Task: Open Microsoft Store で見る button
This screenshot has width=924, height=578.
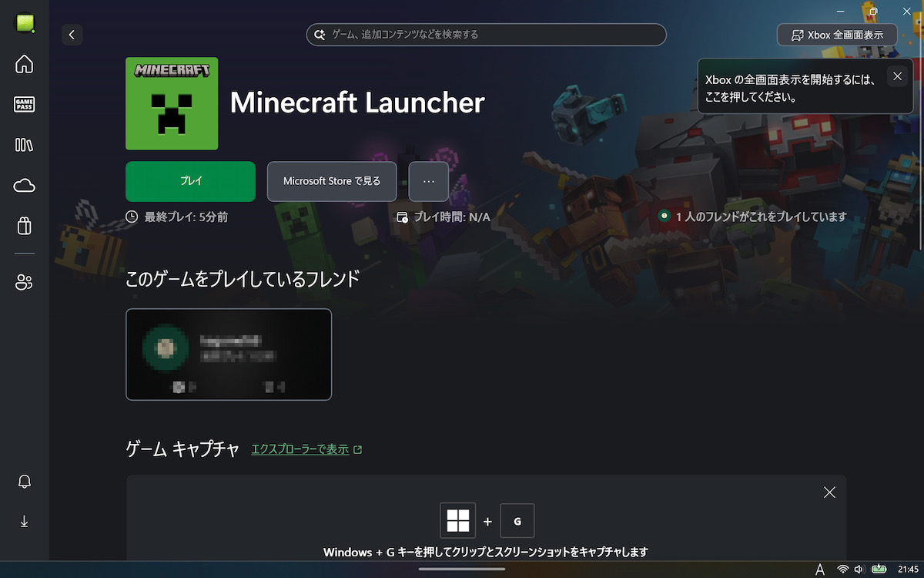Action: [x=332, y=181]
